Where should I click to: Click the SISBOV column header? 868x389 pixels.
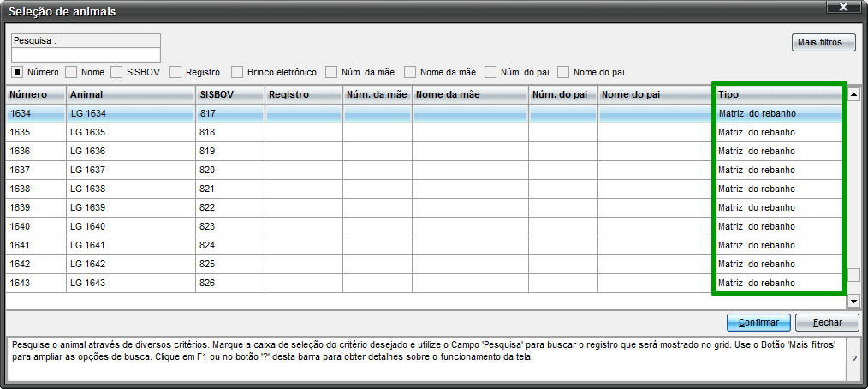coord(230,95)
